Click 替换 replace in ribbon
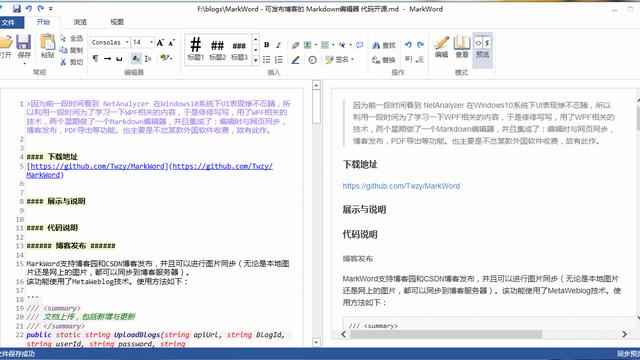The image size is (640, 360). [x=384, y=60]
